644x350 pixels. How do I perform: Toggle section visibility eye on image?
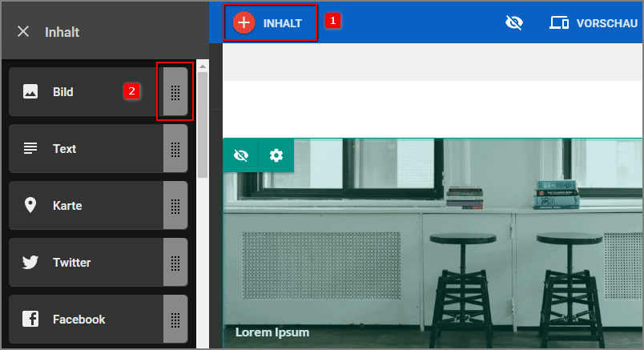[241, 155]
